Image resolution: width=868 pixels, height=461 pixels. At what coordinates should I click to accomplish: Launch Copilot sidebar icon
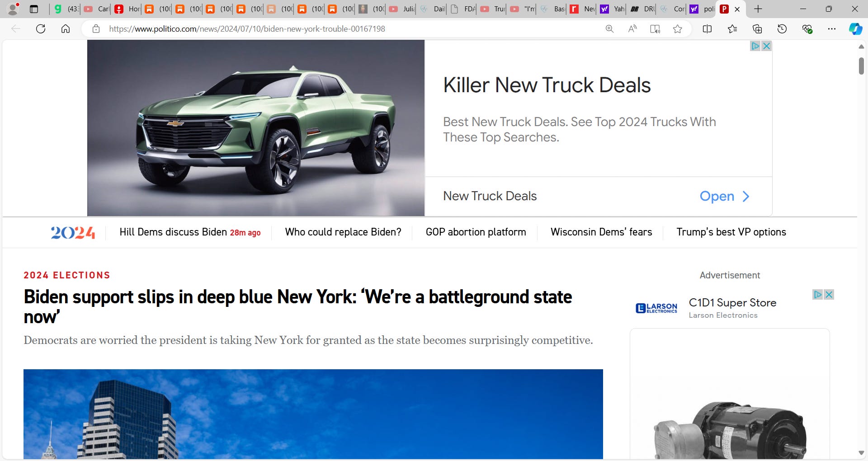pyautogui.click(x=855, y=29)
